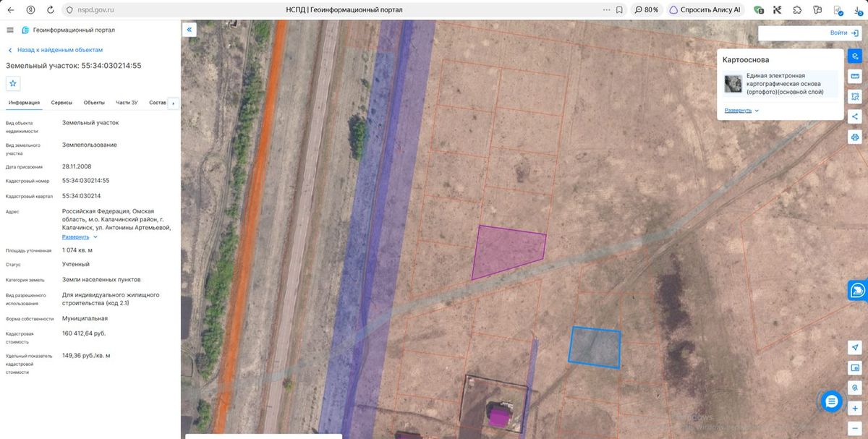This screenshot has height=439, width=868.
Task: Open the hamburger menu of the portal
Action: pos(10,30)
